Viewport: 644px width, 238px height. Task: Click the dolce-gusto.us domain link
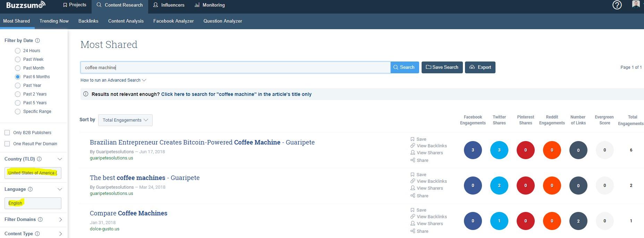(x=104, y=229)
